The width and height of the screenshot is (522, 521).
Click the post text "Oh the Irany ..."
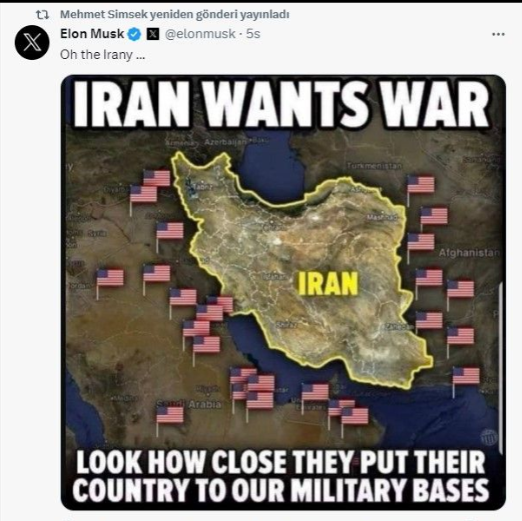coord(103,55)
